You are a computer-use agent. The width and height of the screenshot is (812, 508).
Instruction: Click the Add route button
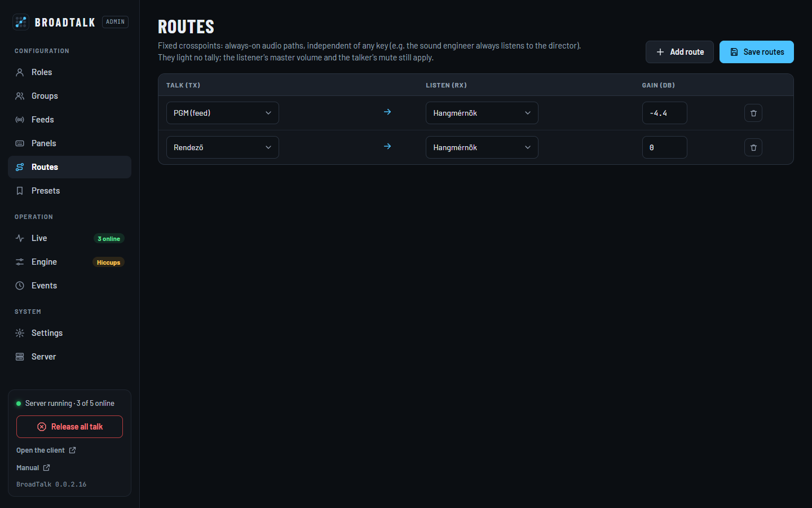[679, 52]
